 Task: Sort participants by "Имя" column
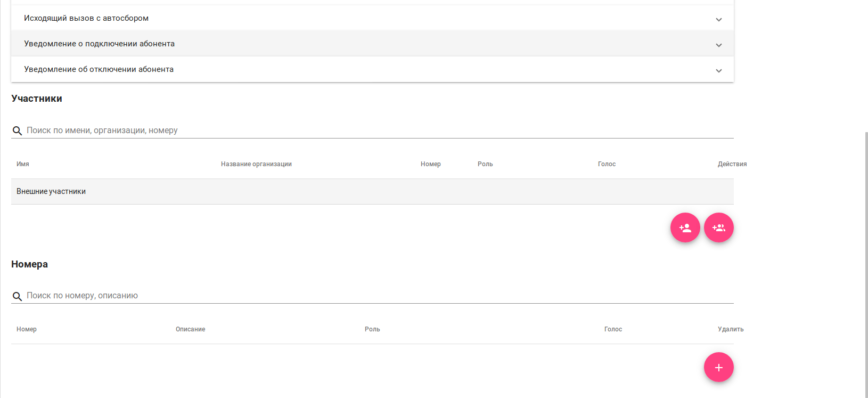pyautogui.click(x=23, y=164)
